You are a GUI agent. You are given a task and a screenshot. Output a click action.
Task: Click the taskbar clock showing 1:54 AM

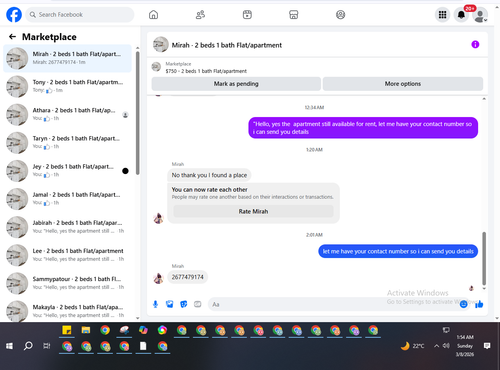point(465,346)
